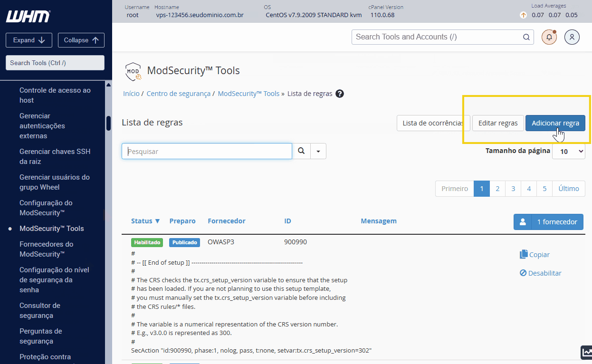Open Fornecedores do ModSecurity

pyautogui.click(x=47, y=249)
